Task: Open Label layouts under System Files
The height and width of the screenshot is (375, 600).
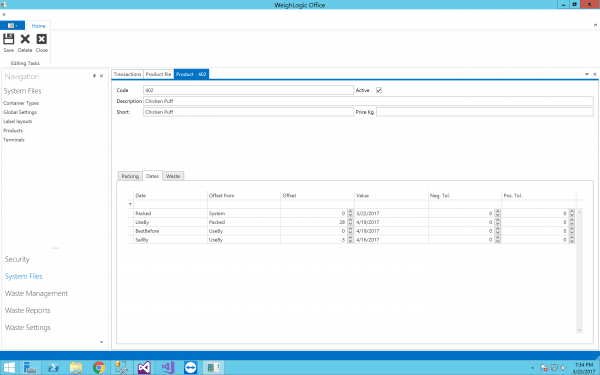Action: (x=18, y=121)
